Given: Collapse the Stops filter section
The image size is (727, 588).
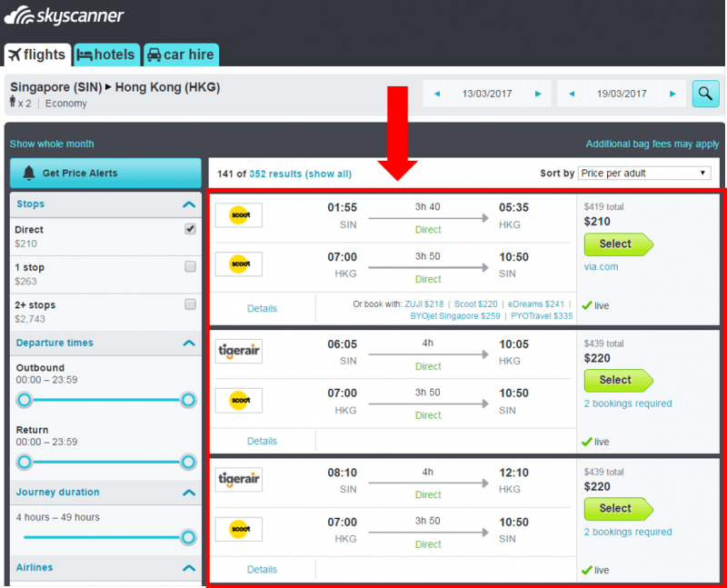Looking at the screenshot, I should pyautogui.click(x=189, y=204).
